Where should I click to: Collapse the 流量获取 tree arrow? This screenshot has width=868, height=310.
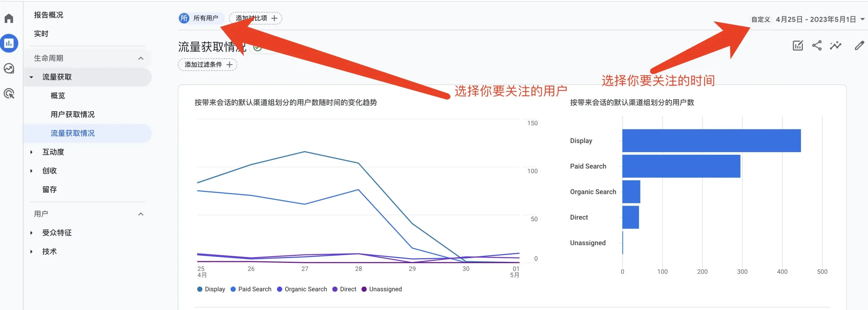(31, 77)
